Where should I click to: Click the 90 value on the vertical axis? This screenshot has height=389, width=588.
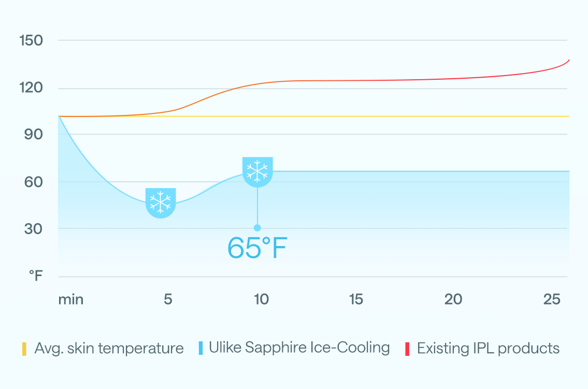tap(32, 134)
